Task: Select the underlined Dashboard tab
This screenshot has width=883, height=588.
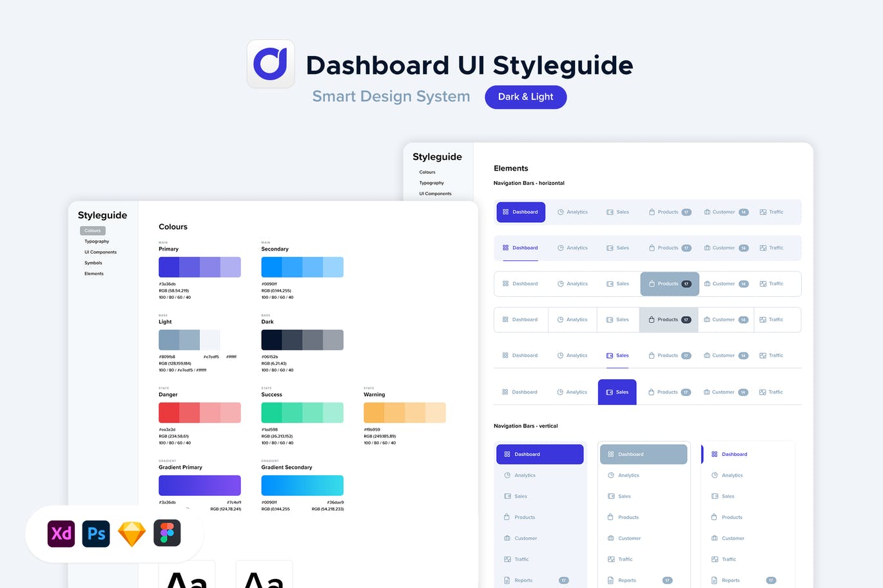Action: coord(520,248)
